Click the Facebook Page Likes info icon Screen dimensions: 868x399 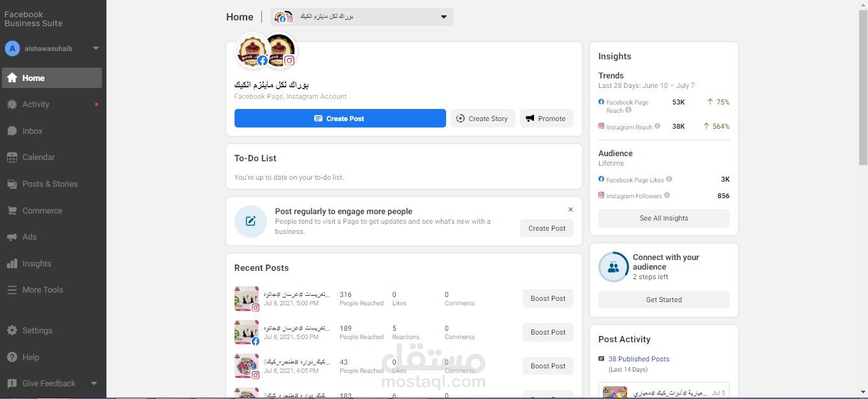click(x=669, y=179)
